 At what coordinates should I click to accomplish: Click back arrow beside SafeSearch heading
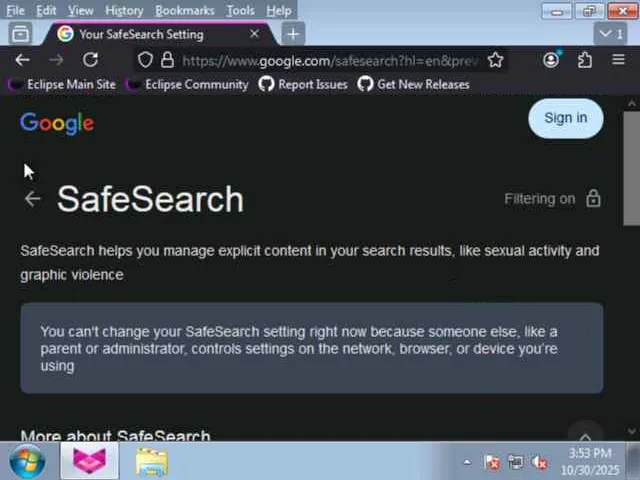point(32,199)
